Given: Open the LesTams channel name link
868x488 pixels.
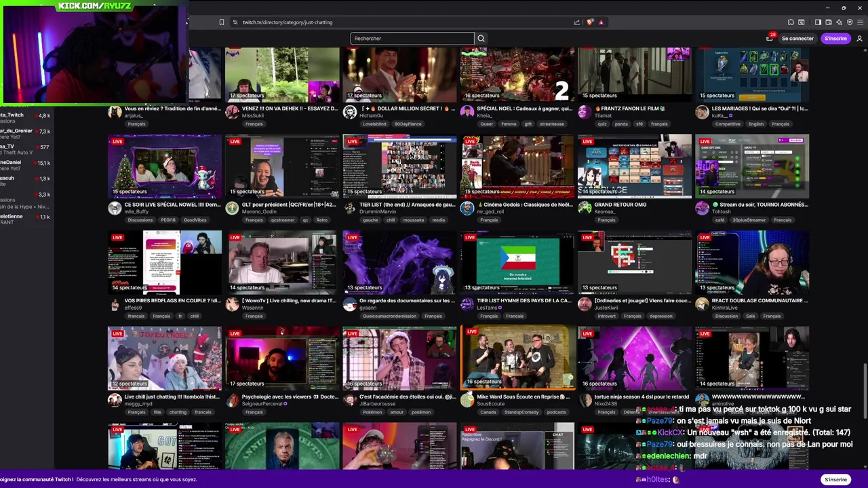Looking at the screenshot, I should click(x=487, y=308).
